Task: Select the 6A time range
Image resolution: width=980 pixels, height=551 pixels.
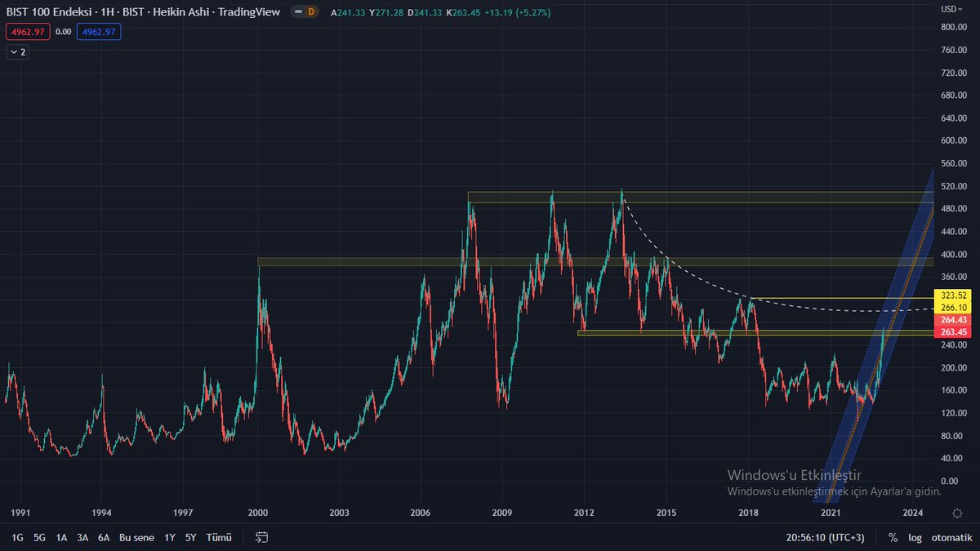Action: pyautogui.click(x=104, y=537)
